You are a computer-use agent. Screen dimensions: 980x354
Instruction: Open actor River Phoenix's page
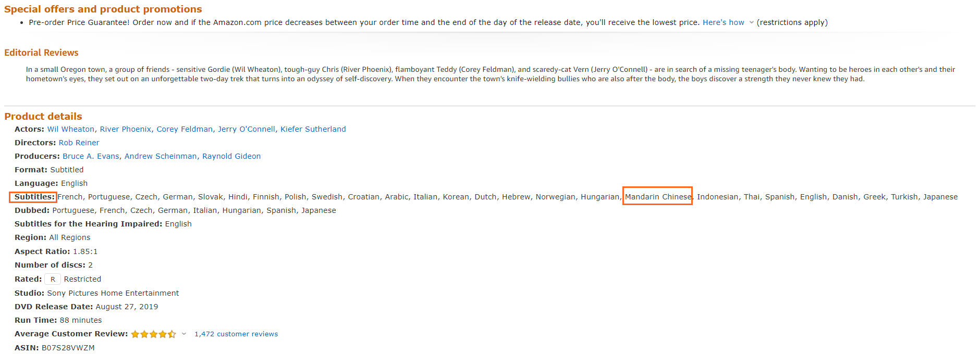tap(126, 129)
